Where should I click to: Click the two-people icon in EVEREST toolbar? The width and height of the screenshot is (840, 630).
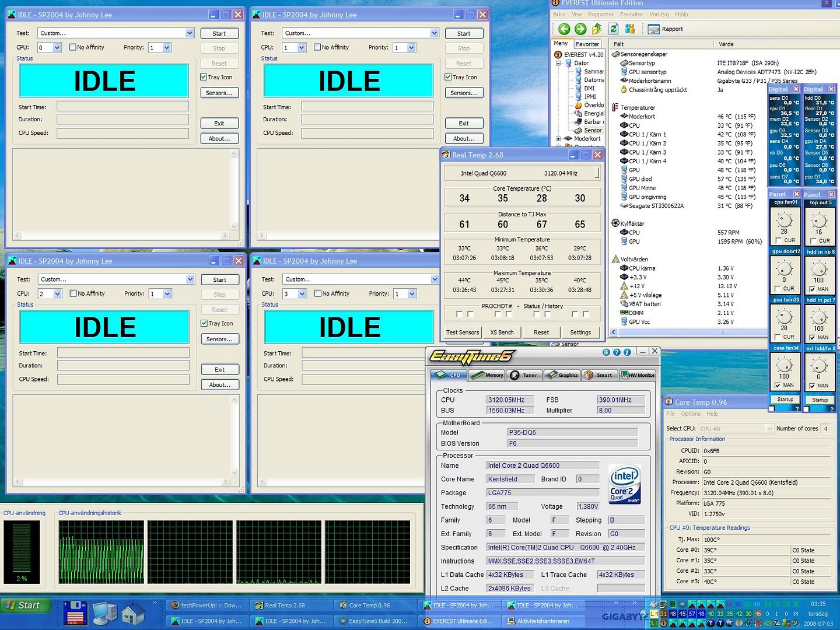[630, 29]
